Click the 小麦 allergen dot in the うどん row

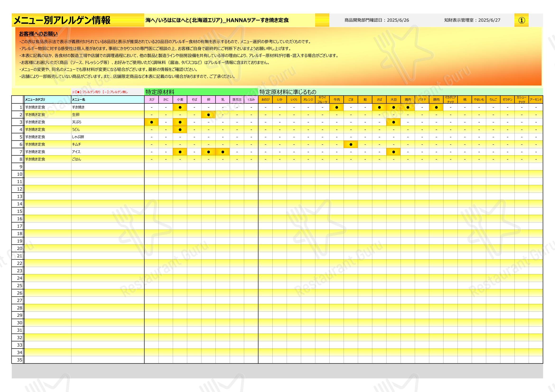[x=180, y=130]
